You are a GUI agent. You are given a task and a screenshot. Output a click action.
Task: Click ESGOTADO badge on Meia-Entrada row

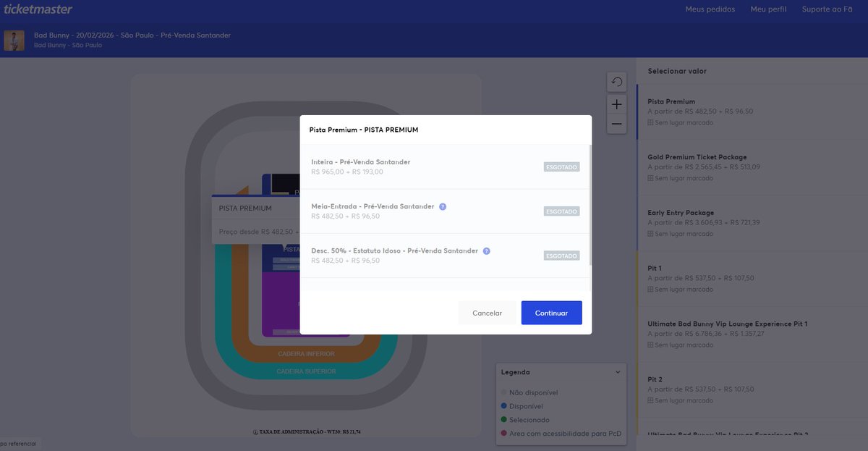click(561, 211)
